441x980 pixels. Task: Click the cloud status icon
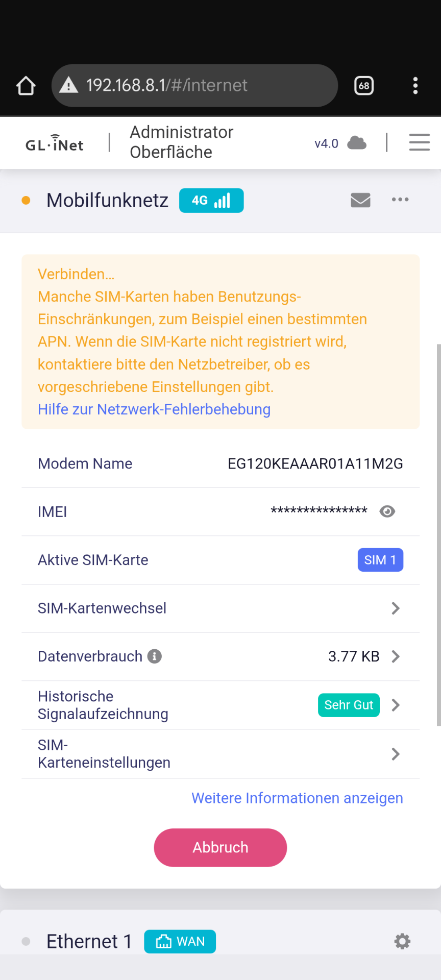[357, 143]
